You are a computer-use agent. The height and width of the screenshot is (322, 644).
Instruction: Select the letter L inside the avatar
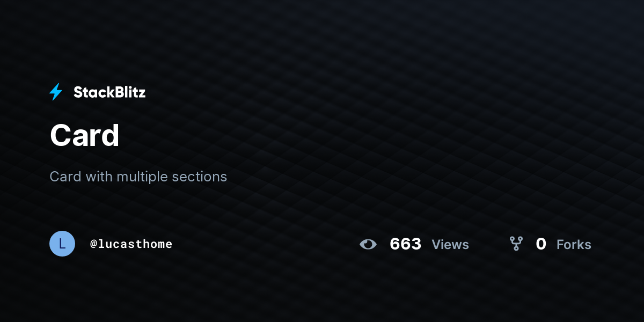point(62,244)
